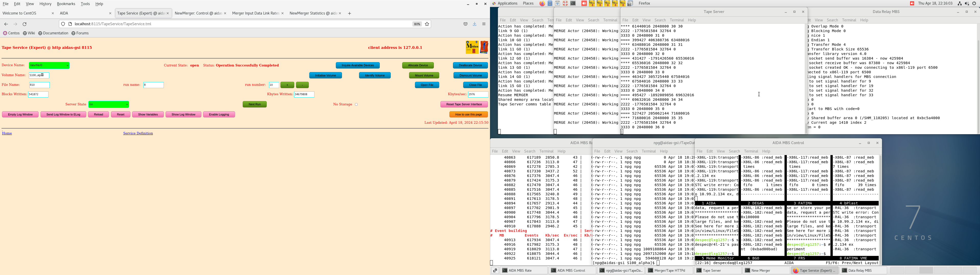This screenshot has width=980, height=275.
Task: Click the Volume Name input field
Action: click(39, 75)
